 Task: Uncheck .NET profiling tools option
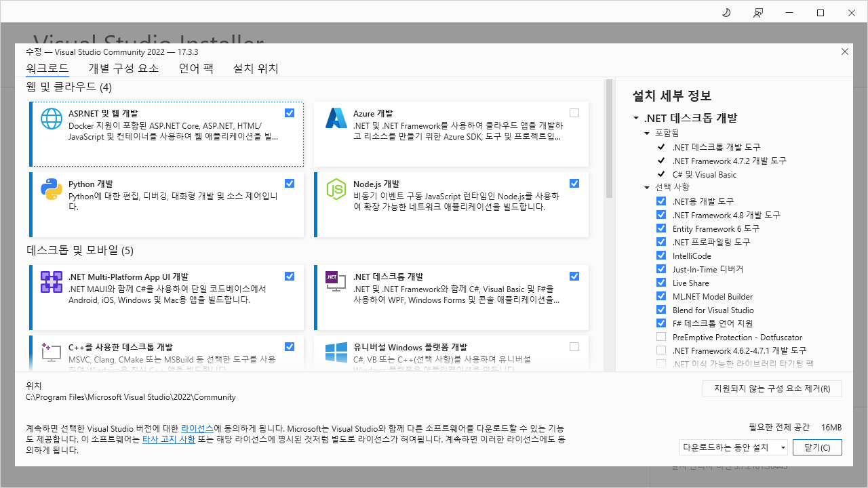click(661, 242)
